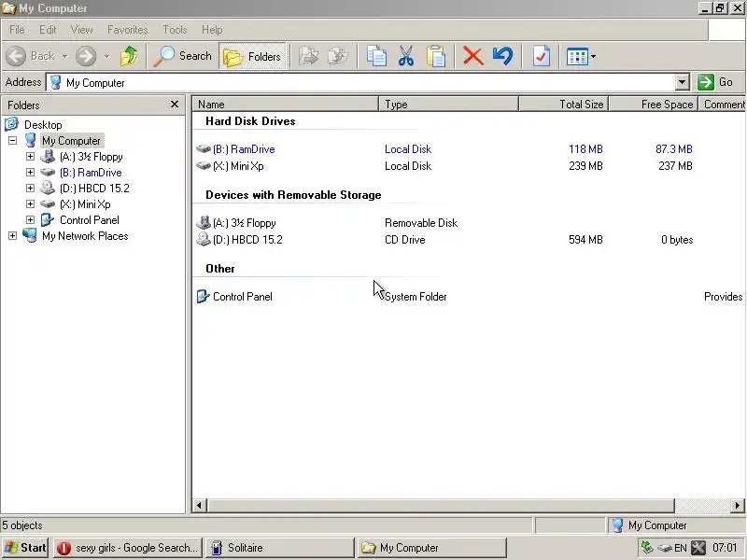Expand the RamDrive tree node
747x560 pixels.
[30, 172]
